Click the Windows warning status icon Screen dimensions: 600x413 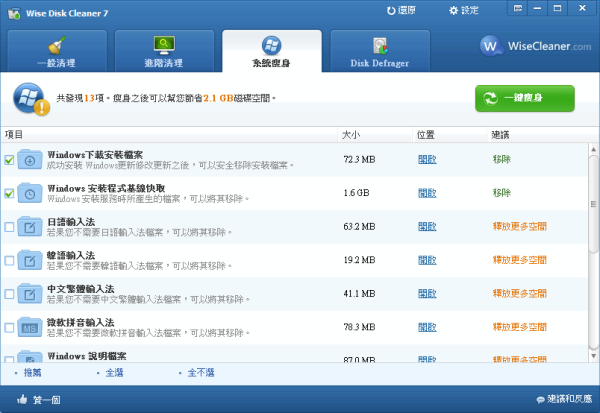tap(31, 99)
